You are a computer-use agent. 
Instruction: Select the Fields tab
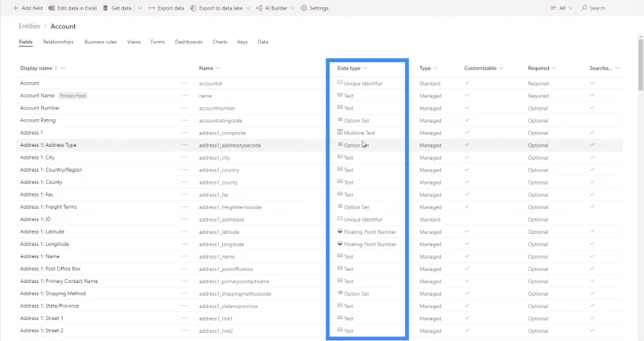[26, 42]
